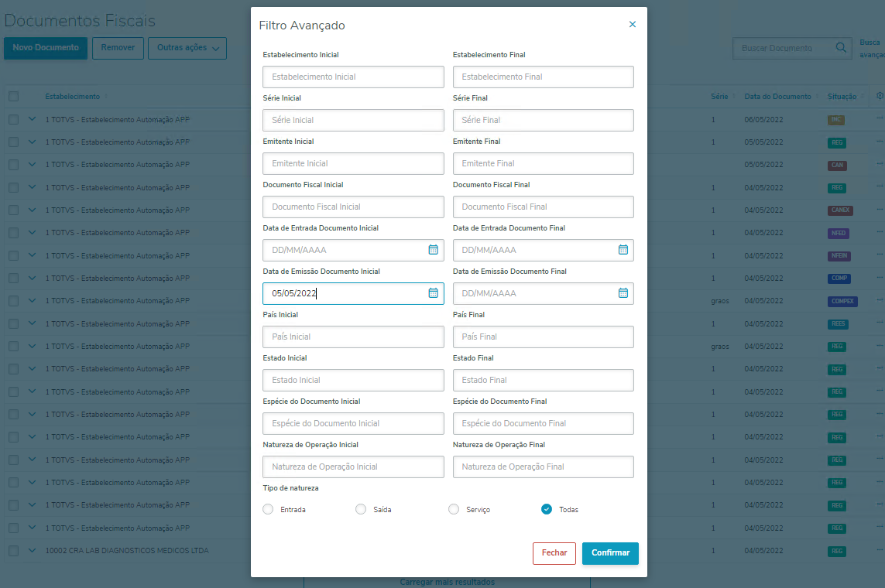Sort by the Série column arrows
The image size is (885, 588).
734,97
